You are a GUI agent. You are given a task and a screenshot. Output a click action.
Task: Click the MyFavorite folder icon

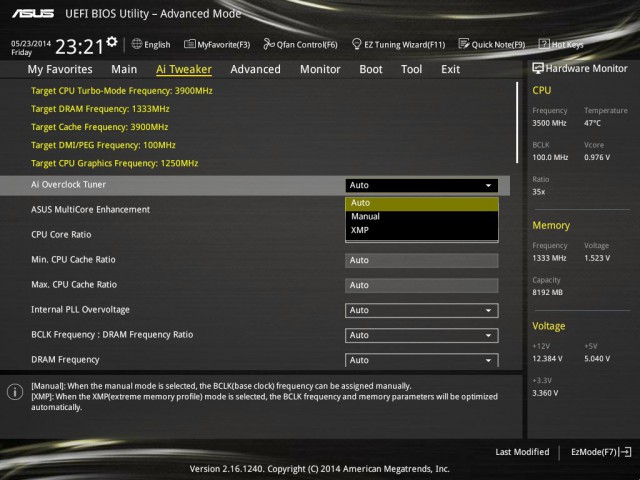189,44
